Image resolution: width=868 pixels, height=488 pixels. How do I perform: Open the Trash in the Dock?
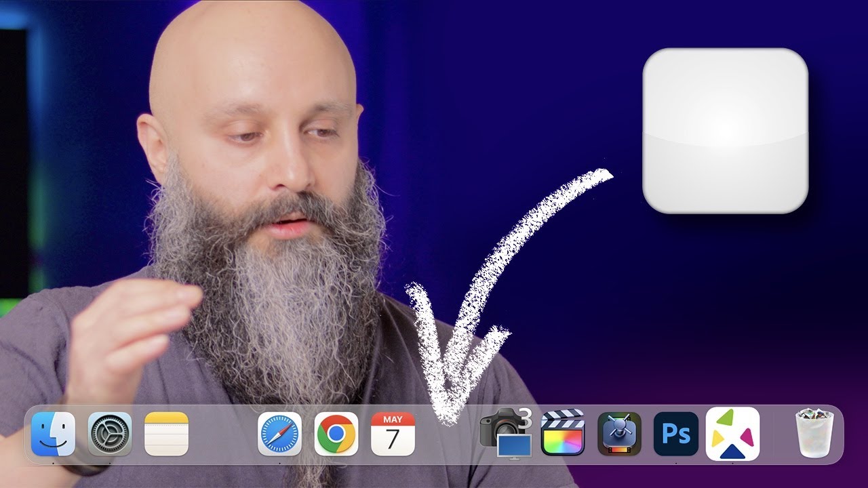814,433
